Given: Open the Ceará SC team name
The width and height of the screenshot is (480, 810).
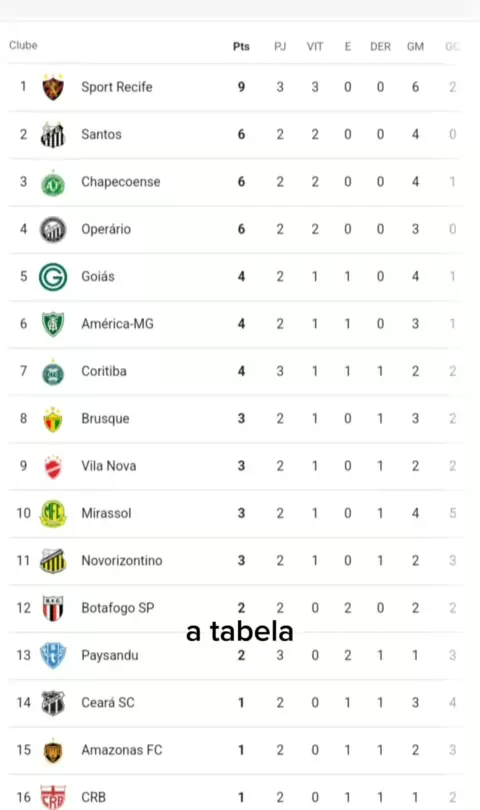Looking at the screenshot, I should pyautogui.click(x=107, y=703).
